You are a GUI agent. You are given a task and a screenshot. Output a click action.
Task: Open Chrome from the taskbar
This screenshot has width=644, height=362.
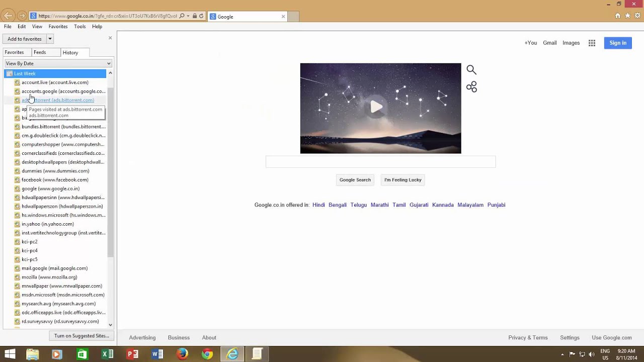click(207, 354)
